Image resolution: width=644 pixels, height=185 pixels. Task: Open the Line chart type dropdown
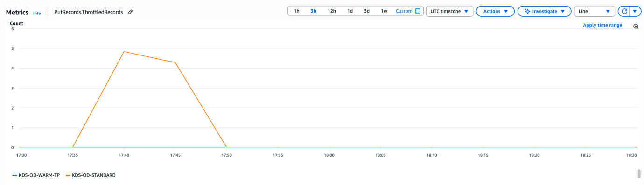pos(595,11)
